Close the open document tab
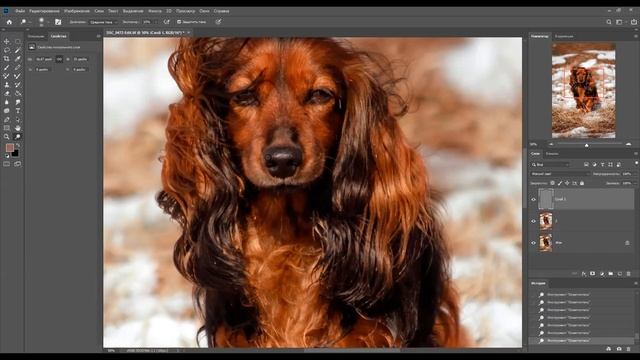Screen dimensions: 640x360 pyautogui.click(x=189, y=32)
